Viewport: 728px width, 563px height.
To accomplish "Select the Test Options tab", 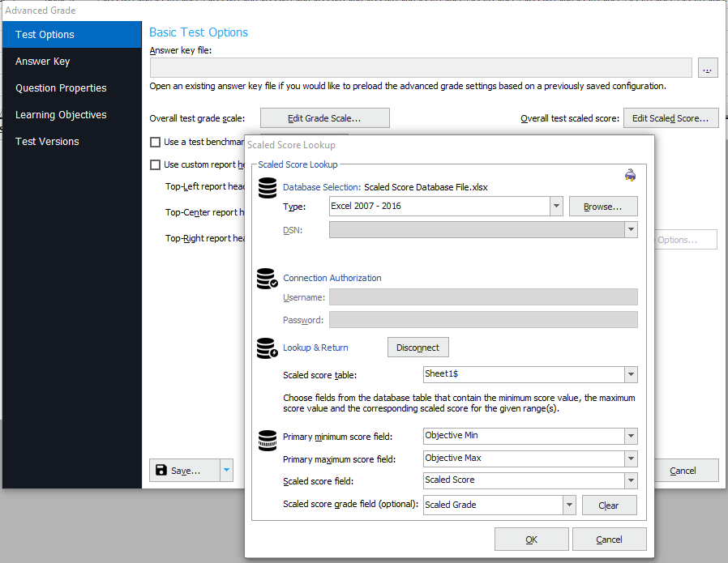I will [x=72, y=34].
